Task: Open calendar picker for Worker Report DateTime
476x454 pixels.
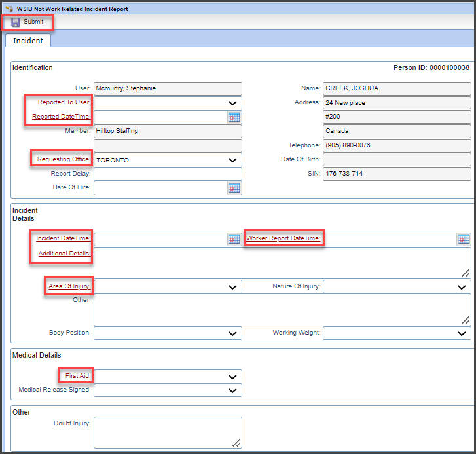Action: pos(464,239)
